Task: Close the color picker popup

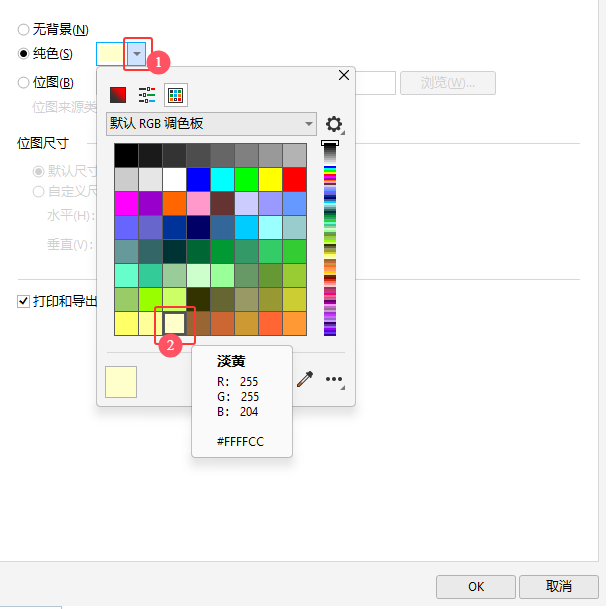Action: [344, 75]
